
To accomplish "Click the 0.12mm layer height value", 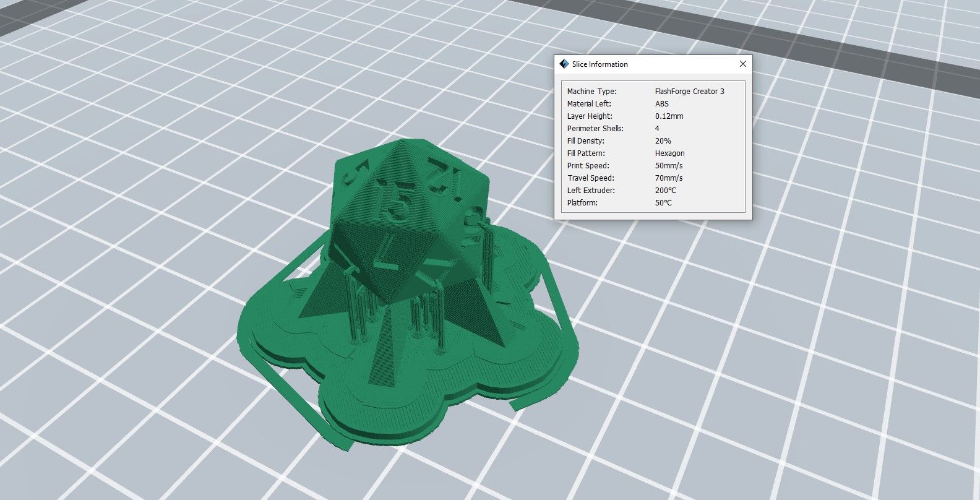I will point(669,116).
